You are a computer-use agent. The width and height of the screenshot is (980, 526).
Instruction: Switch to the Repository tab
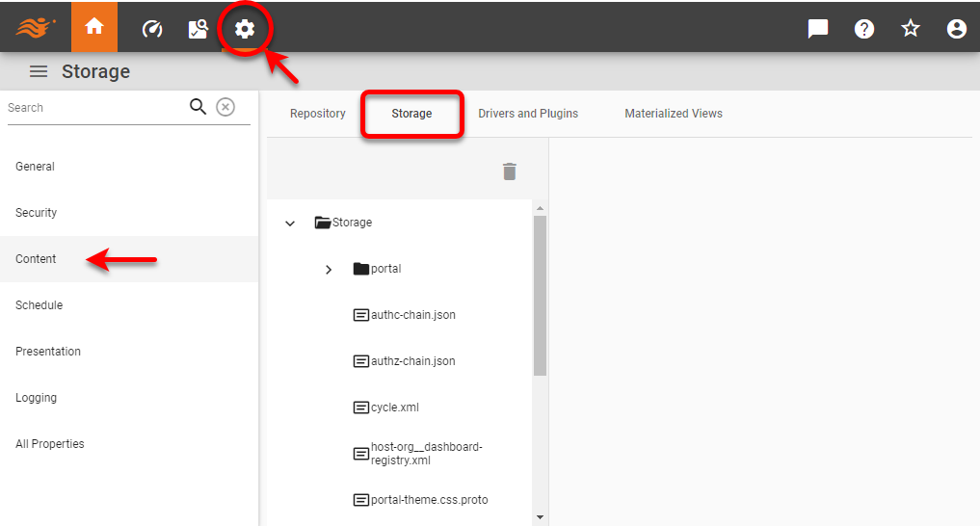tap(317, 114)
